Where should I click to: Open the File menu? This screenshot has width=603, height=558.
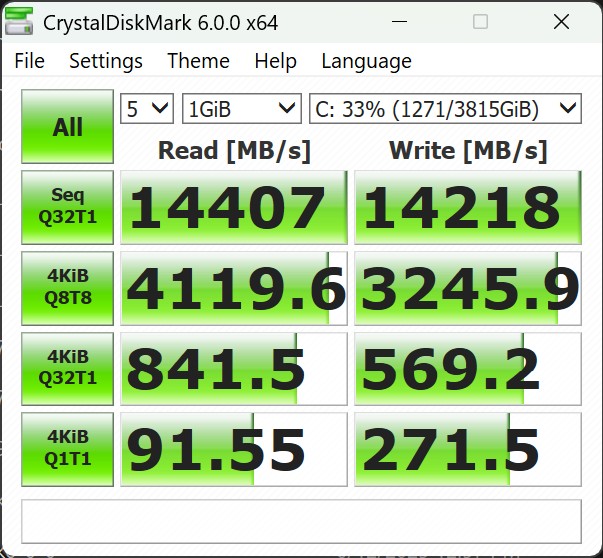30,61
